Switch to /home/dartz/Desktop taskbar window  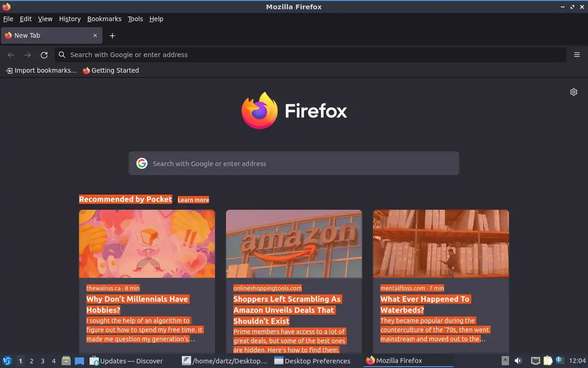225,361
